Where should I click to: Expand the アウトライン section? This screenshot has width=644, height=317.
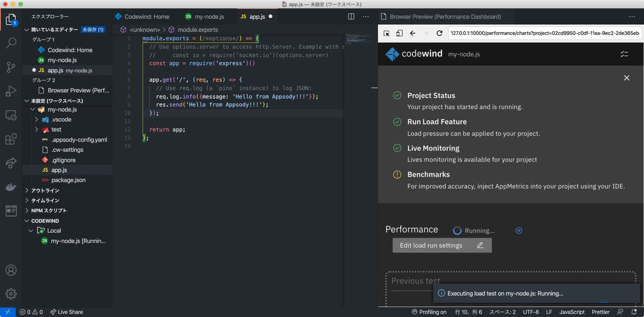(x=27, y=190)
